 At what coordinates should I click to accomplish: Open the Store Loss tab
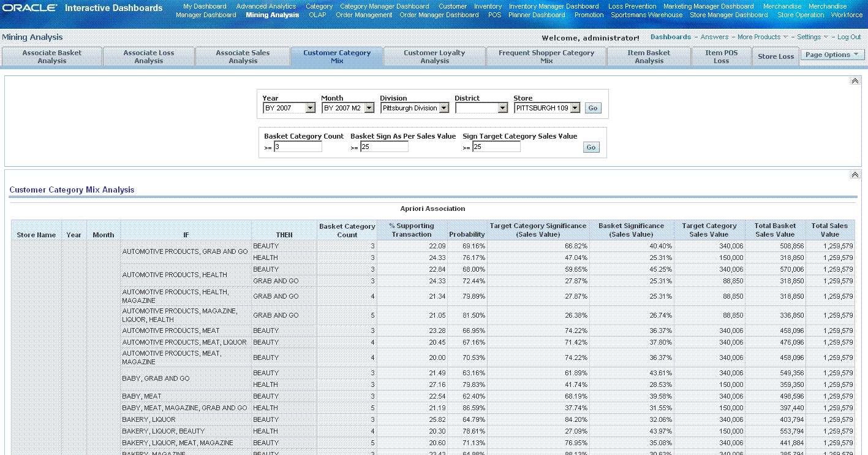pyautogui.click(x=776, y=56)
